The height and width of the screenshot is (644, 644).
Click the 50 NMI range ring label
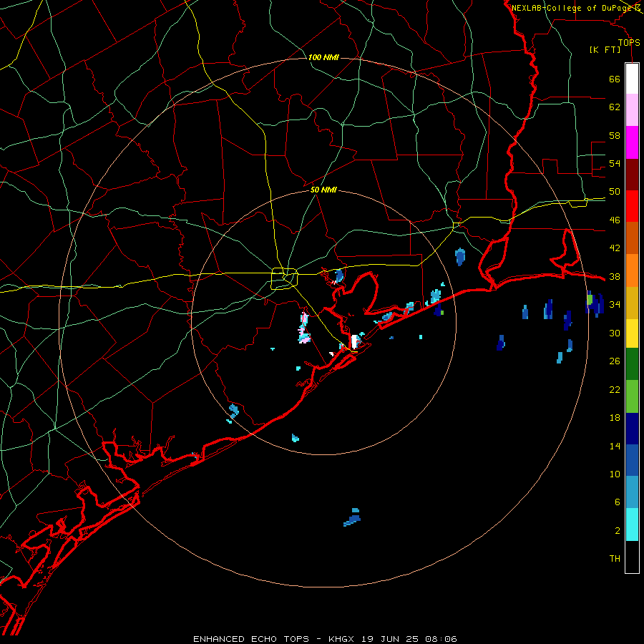pyautogui.click(x=323, y=190)
